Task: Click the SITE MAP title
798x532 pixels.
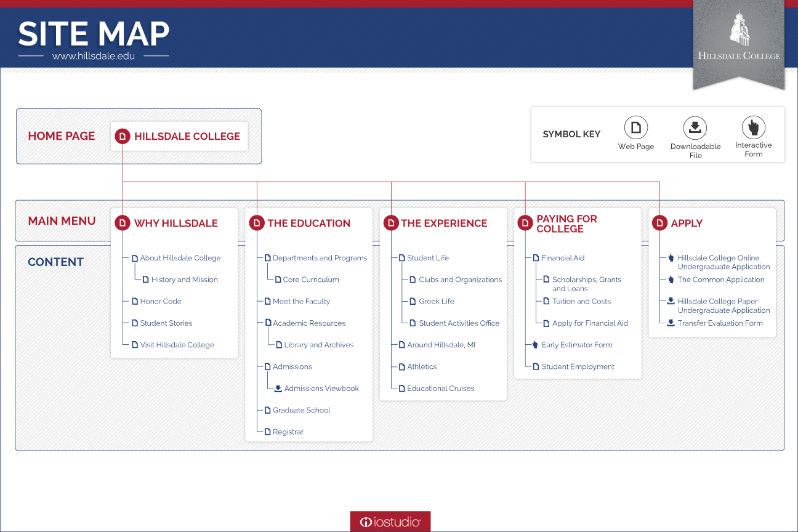Action: coord(94,34)
